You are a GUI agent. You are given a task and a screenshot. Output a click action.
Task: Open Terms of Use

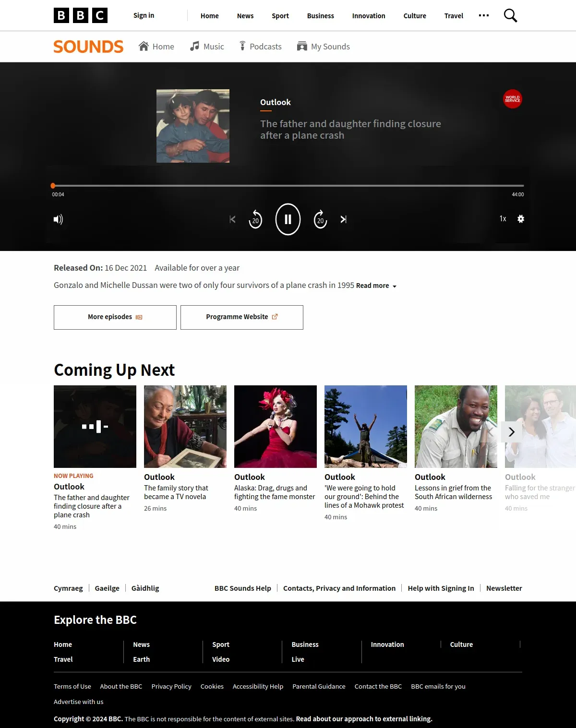(72, 687)
